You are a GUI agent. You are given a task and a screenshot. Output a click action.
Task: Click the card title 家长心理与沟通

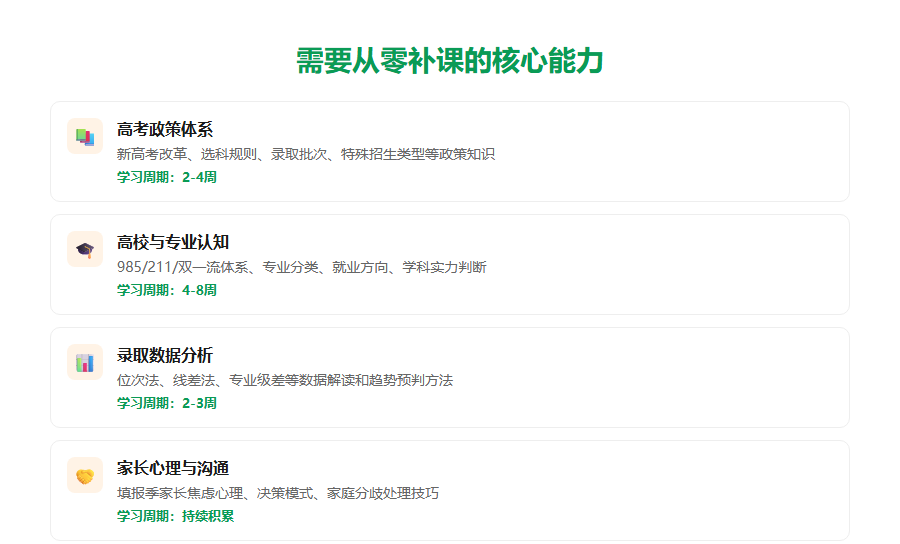click(x=173, y=469)
